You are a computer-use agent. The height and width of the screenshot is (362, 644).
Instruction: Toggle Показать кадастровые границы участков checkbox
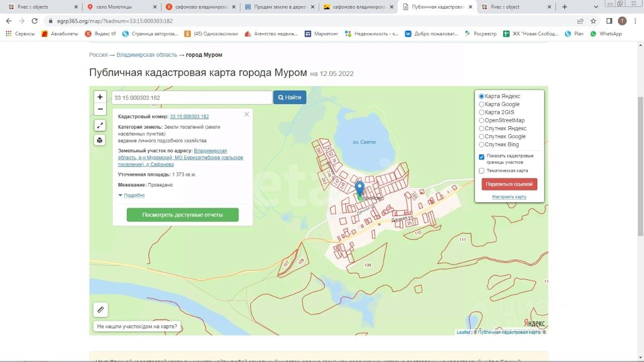(481, 157)
